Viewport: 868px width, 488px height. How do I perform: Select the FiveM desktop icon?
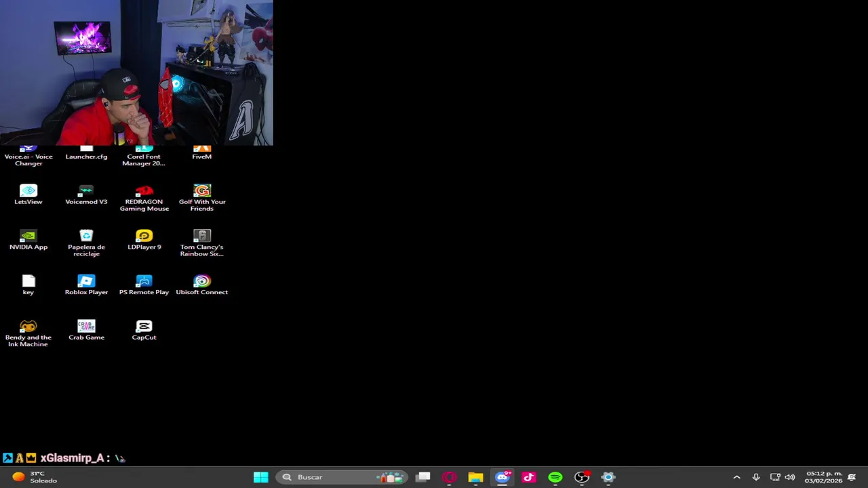coord(202,153)
